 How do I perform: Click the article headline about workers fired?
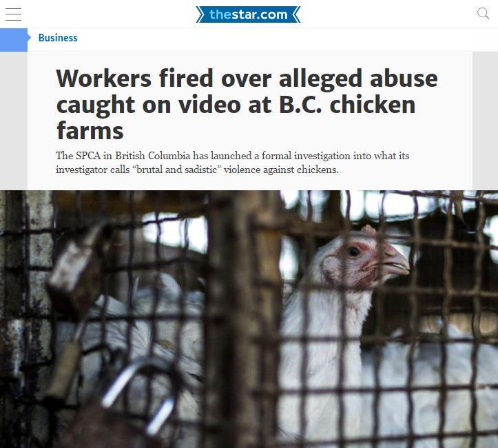(247, 104)
